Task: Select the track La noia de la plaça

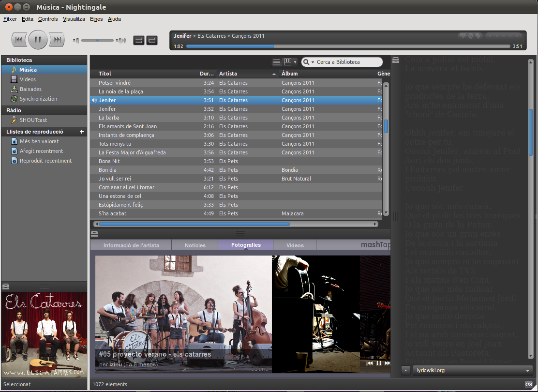Action: (236, 91)
